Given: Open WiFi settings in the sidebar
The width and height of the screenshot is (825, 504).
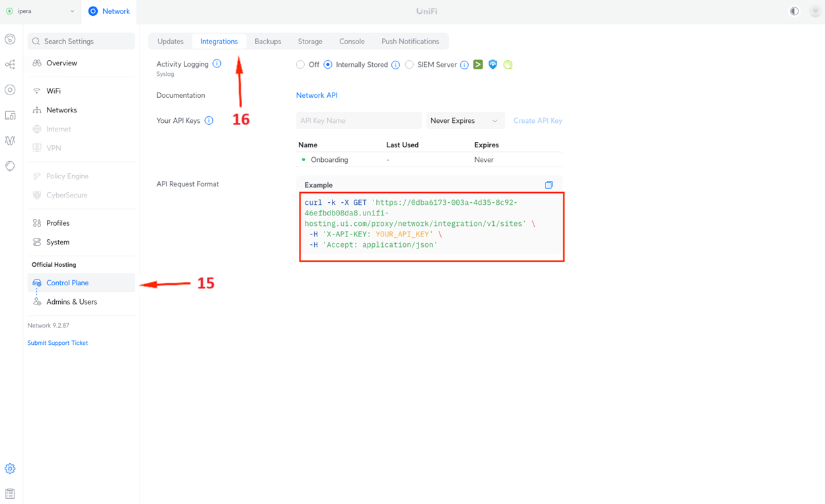Looking at the screenshot, I should [x=81, y=91].
